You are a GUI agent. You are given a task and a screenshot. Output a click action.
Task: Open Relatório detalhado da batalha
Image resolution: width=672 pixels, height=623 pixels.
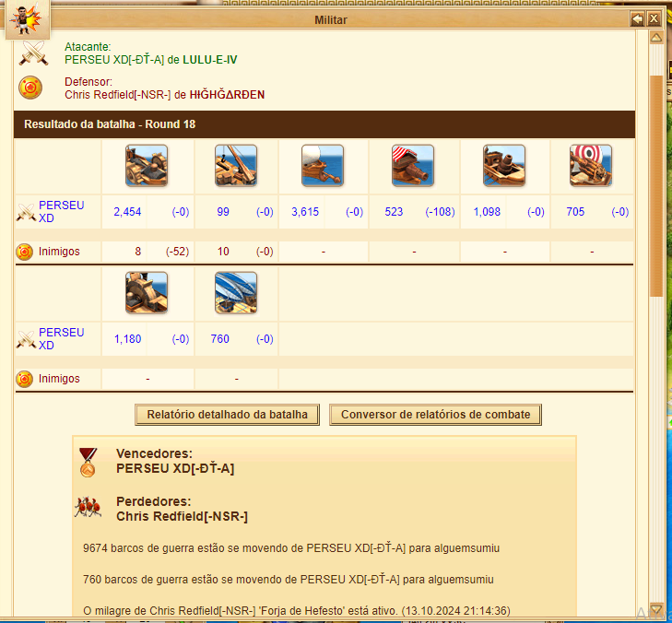[x=227, y=415]
